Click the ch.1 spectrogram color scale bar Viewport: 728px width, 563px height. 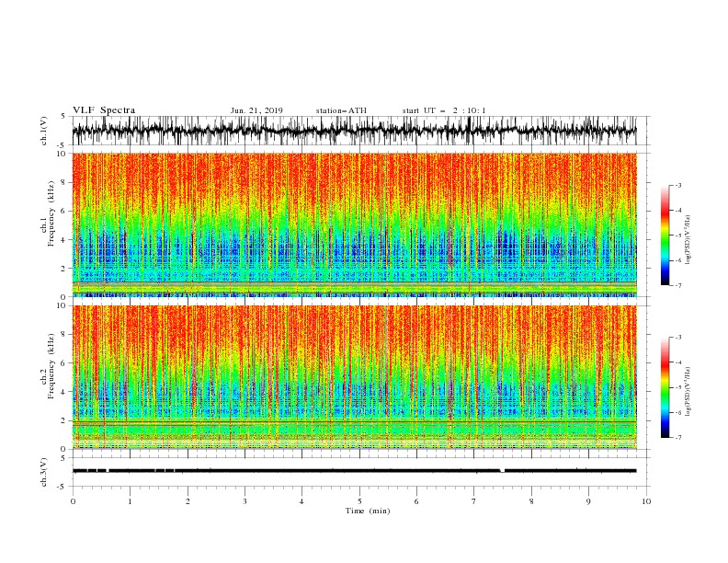(x=665, y=236)
